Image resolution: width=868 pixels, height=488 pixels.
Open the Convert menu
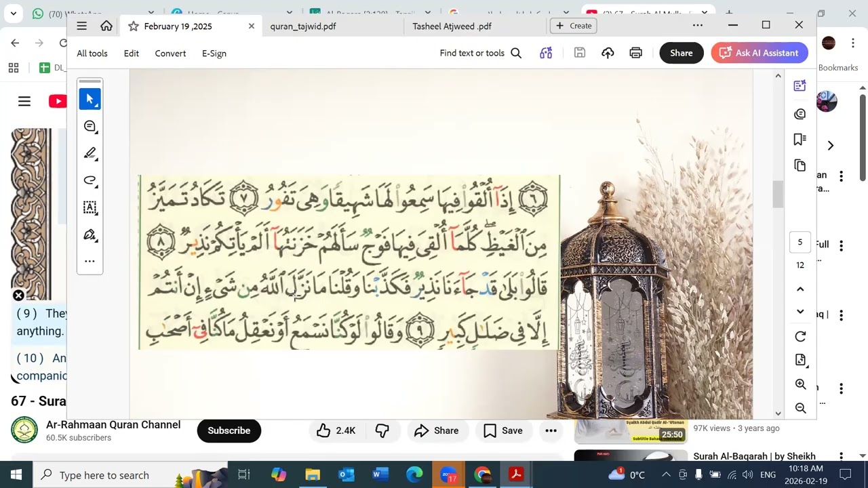(x=170, y=53)
